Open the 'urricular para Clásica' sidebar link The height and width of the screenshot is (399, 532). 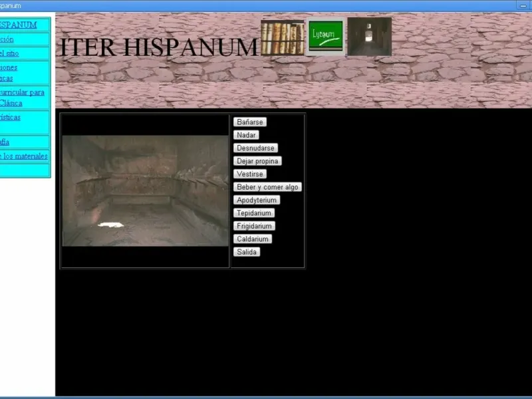pyautogui.click(x=22, y=97)
